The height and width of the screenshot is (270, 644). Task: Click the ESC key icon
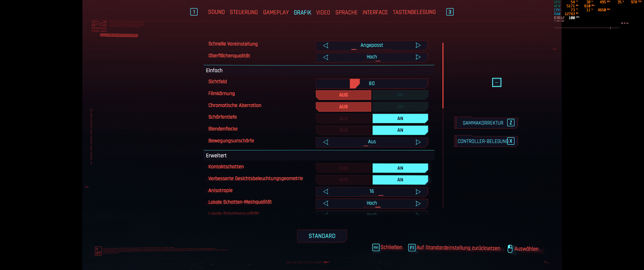pyautogui.click(x=376, y=247)
